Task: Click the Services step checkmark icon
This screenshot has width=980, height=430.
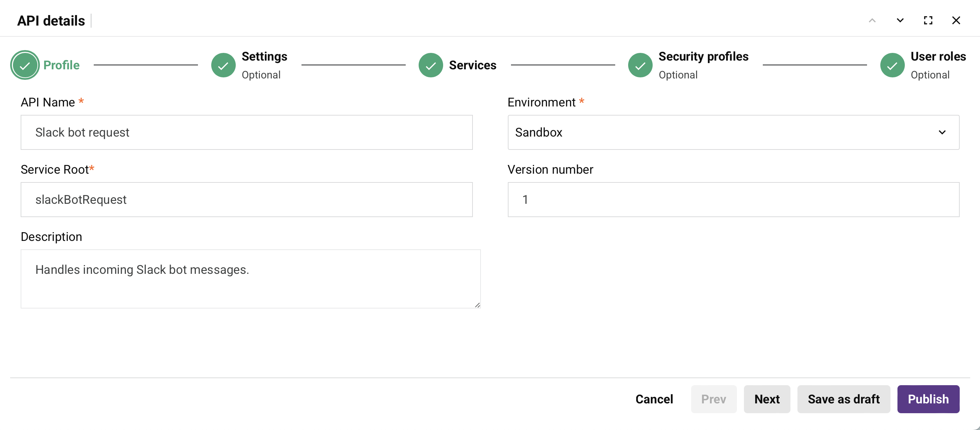Action: point(431,65)
